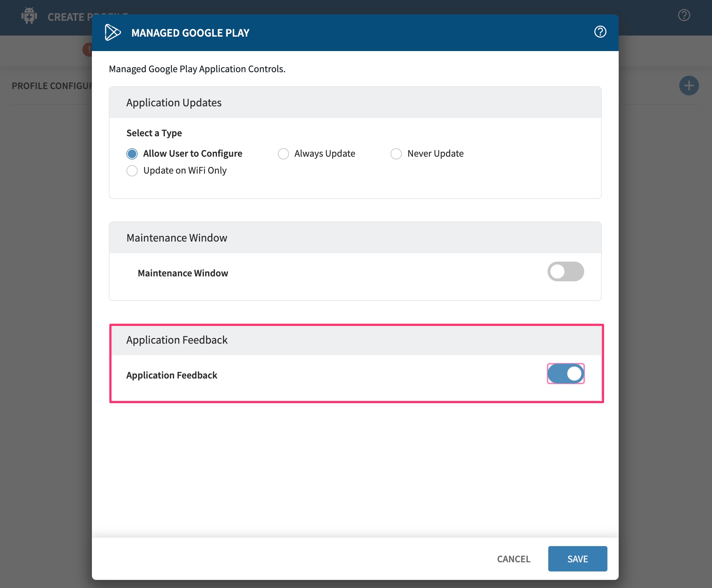Click the dimmed help icon in page header

click(684, 15)
